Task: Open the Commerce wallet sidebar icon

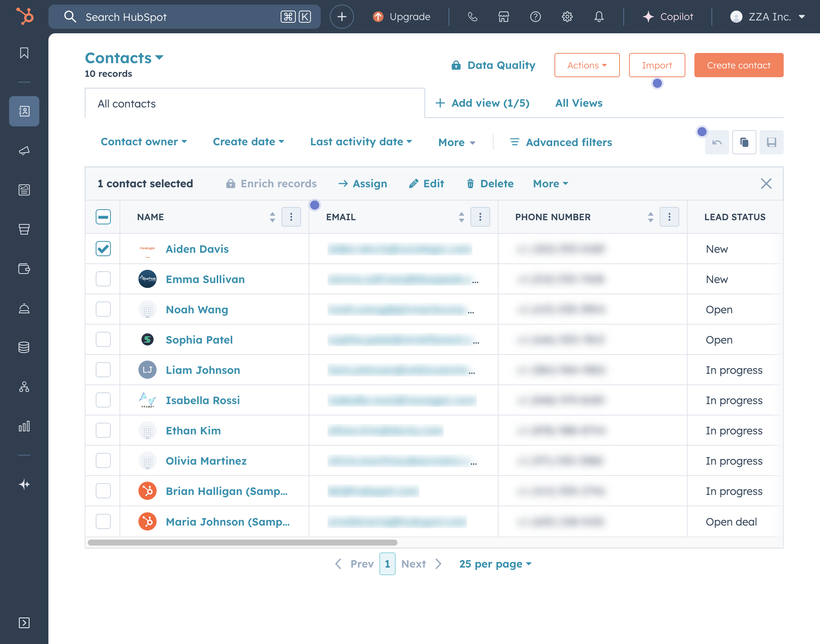Action: [x=24, y=269]
